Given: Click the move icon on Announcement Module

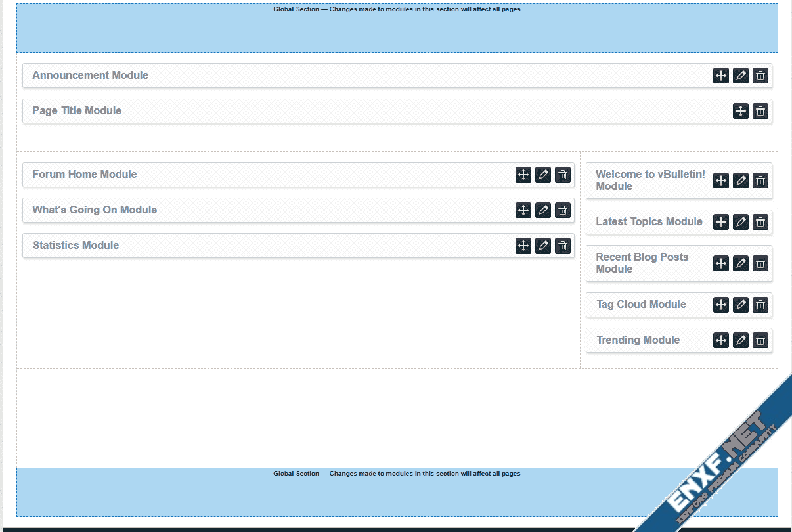Looking at the screenshot, I should pyautogui.click(x=721, y=76).
